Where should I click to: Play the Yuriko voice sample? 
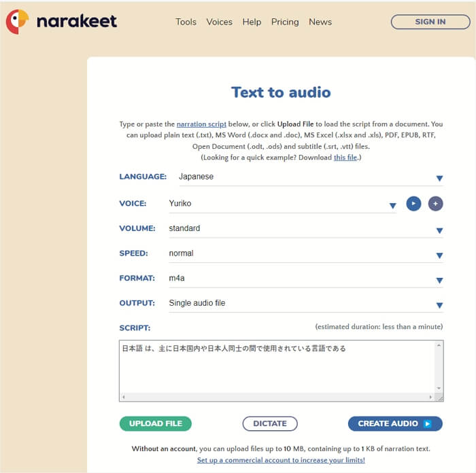(413, 204)
